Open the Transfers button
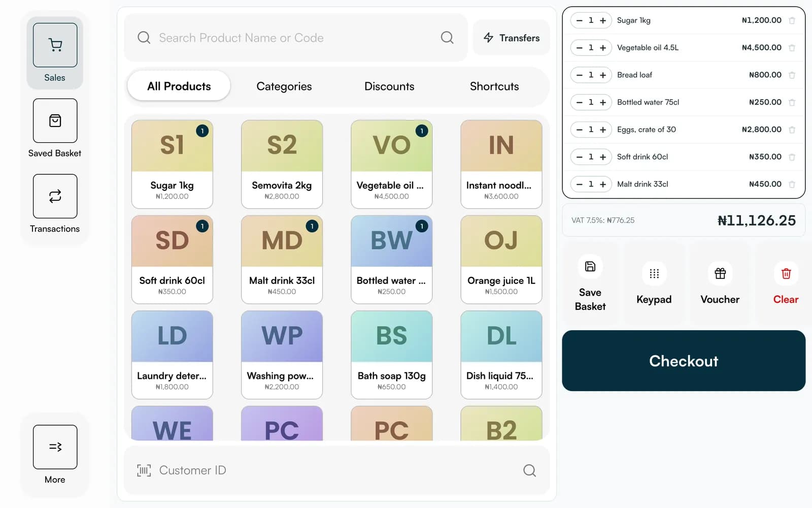Screen dimensions: 812x508 pos(512,38)
